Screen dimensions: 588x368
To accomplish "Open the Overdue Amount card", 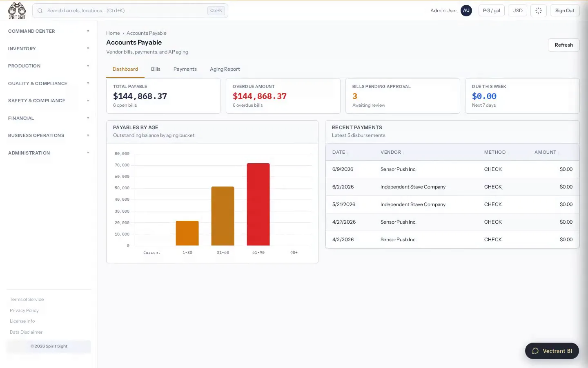I will (x=283, y=96).
